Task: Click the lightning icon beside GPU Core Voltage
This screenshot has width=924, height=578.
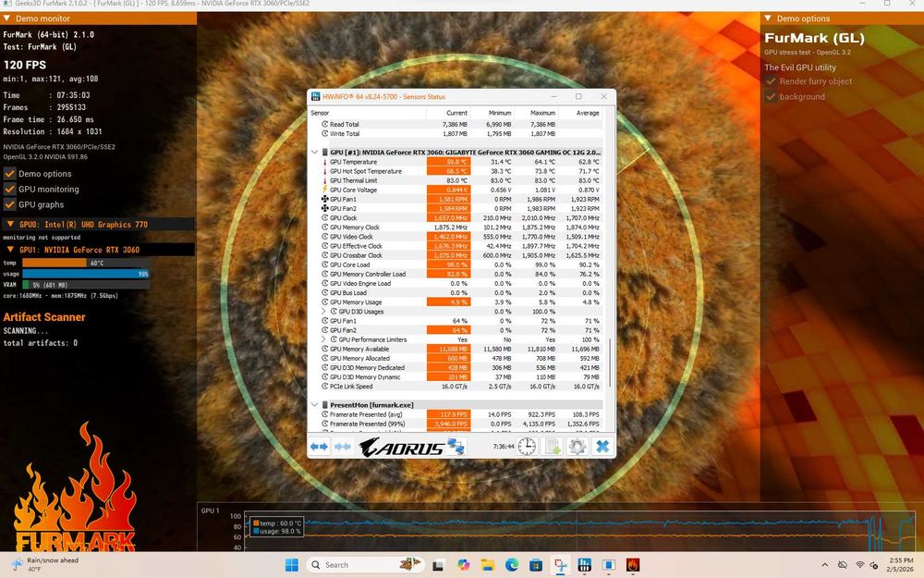Action: (x=324, y=190)
